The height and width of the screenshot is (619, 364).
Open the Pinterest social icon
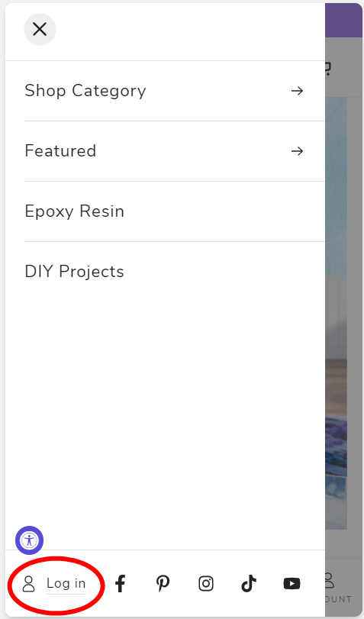coord(163,583)
